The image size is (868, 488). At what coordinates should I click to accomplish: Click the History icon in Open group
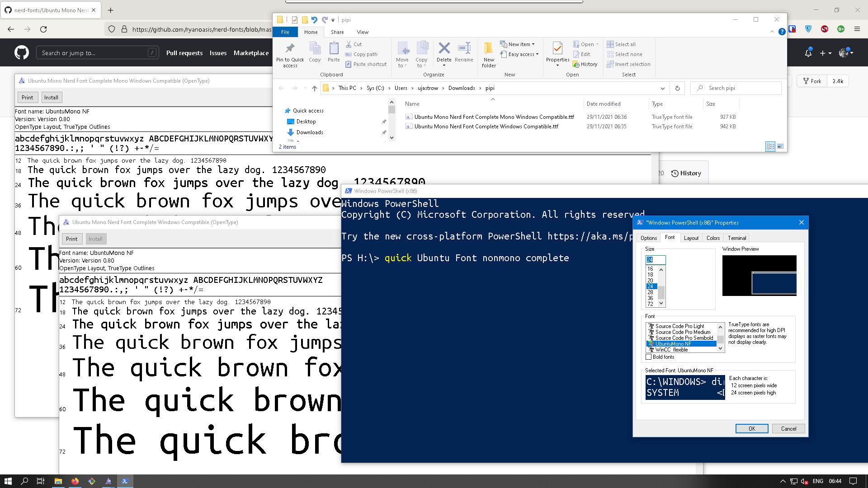pos(576,64)
